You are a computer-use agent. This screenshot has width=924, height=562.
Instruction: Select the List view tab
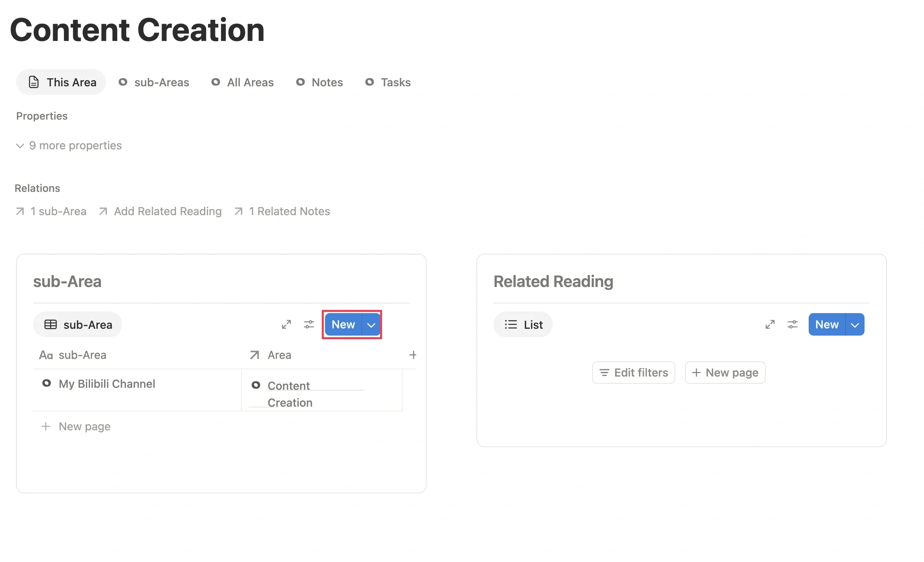[x=523, y=324]
